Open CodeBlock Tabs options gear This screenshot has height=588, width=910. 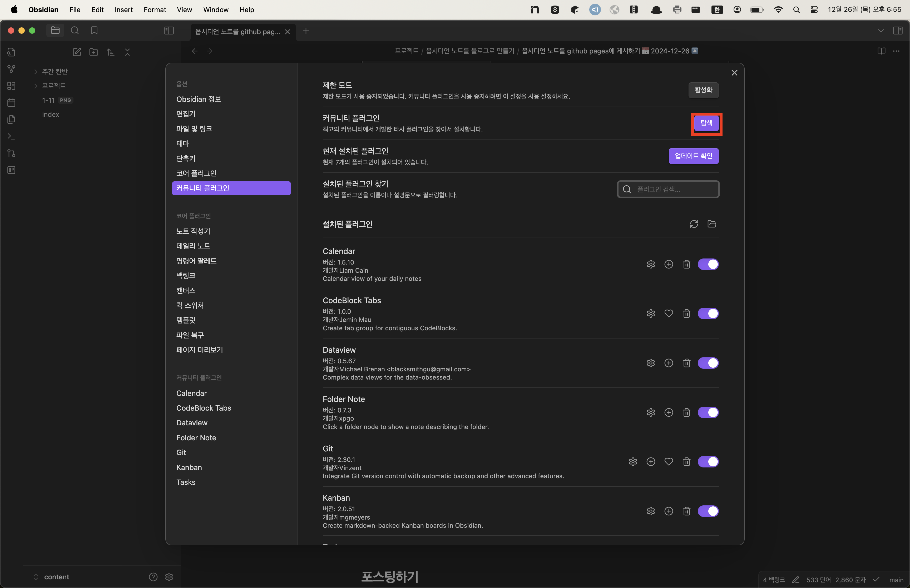(x=651, y=313)
